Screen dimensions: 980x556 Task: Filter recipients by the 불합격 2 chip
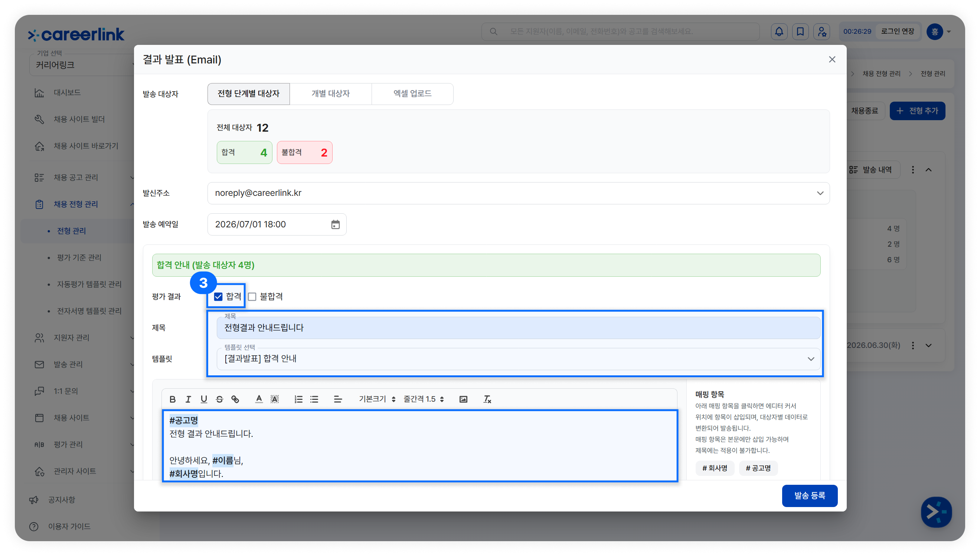pyautogui.click(x=304, y=152)
